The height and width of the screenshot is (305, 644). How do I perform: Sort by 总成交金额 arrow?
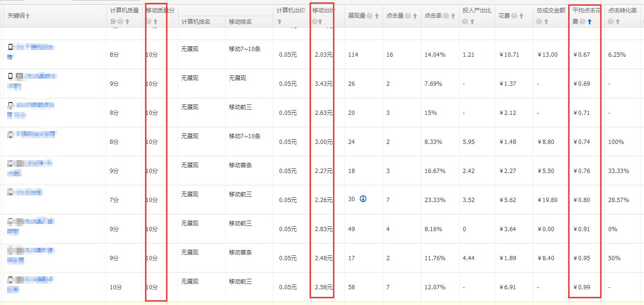[547, 21]
